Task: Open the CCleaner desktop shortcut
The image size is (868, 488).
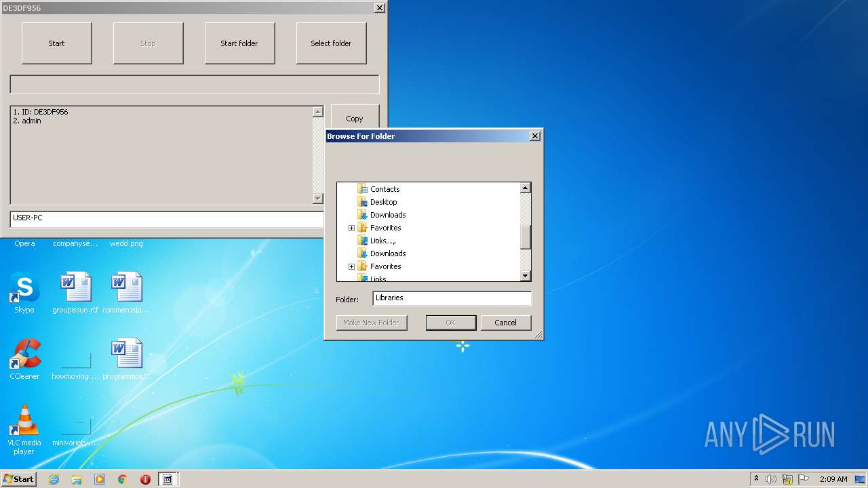Action: [24, 359]
